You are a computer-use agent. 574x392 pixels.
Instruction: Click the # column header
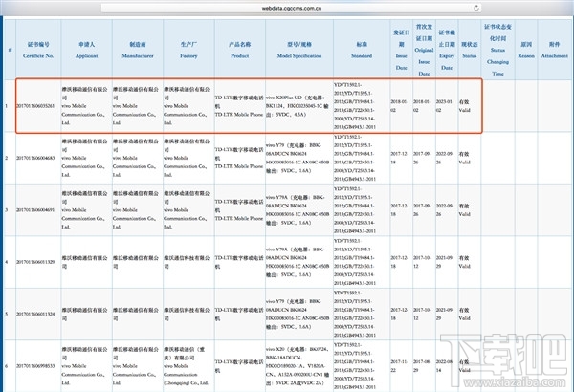(10, 50)
